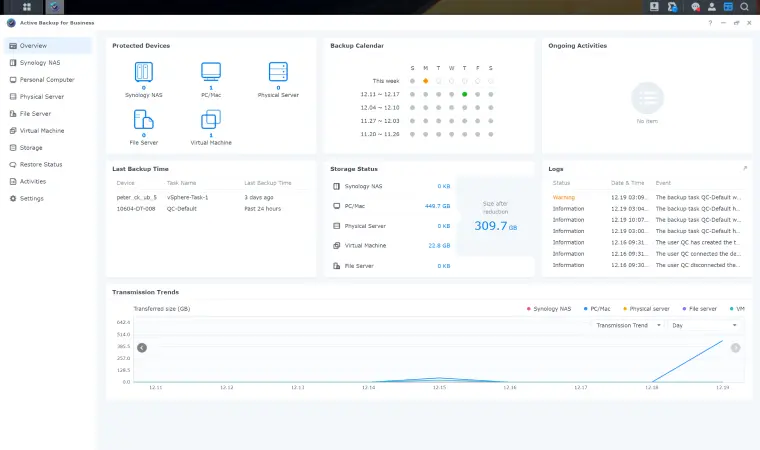Open Activities in the sidebar

click(x=48, y=181)
